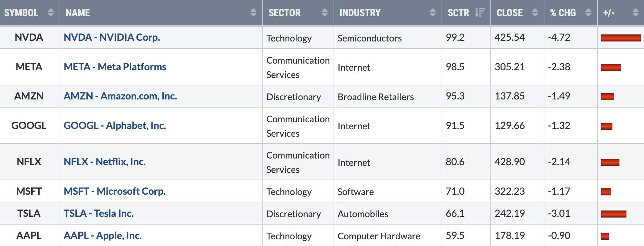Open the NFLX - Netflix, Inc. link
Screen dimensions: 644x246
pyautogui.click(x=105, y=162)
